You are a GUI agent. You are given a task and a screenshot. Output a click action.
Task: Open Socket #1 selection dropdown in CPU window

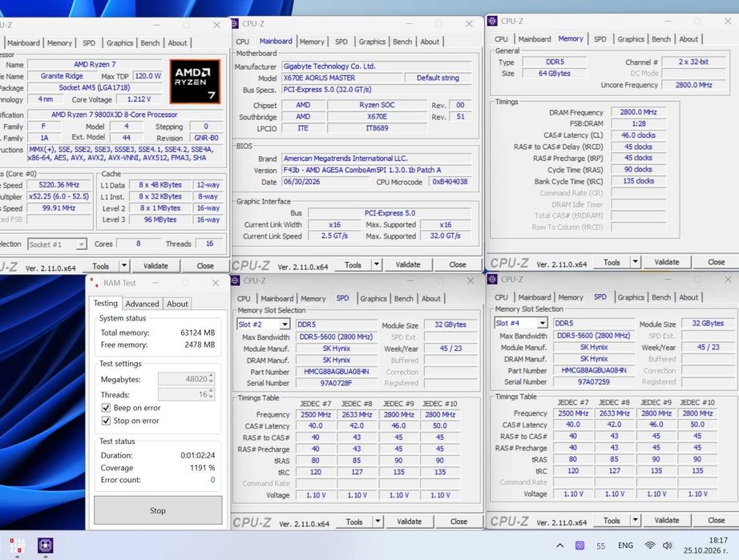point(81,244)
